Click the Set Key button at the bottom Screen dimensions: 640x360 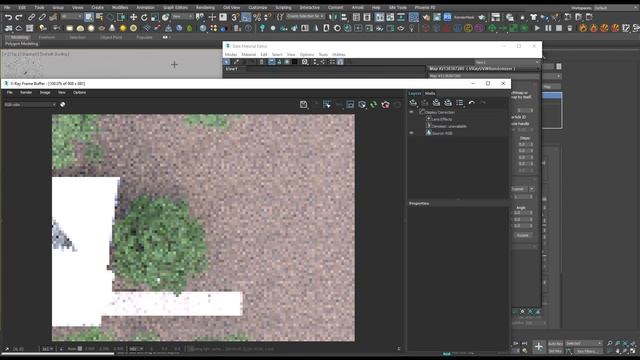pyautogui.click(x=555, y=351)
